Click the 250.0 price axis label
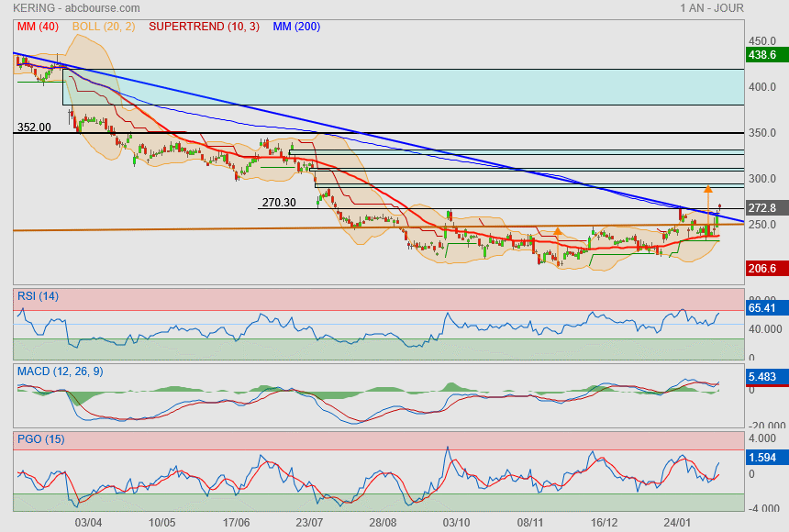The width and height of the screenshot is (789, 532). click(762, 225)
